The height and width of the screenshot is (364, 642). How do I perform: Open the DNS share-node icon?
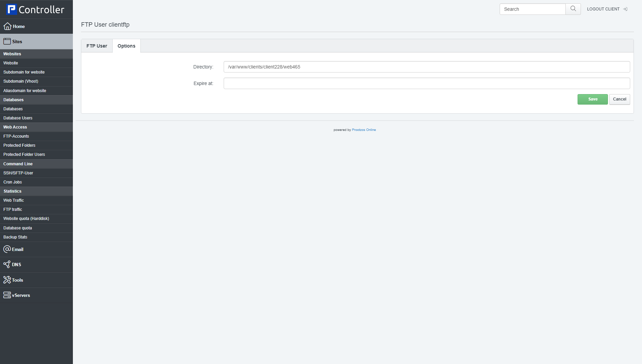tap(7, 264)
